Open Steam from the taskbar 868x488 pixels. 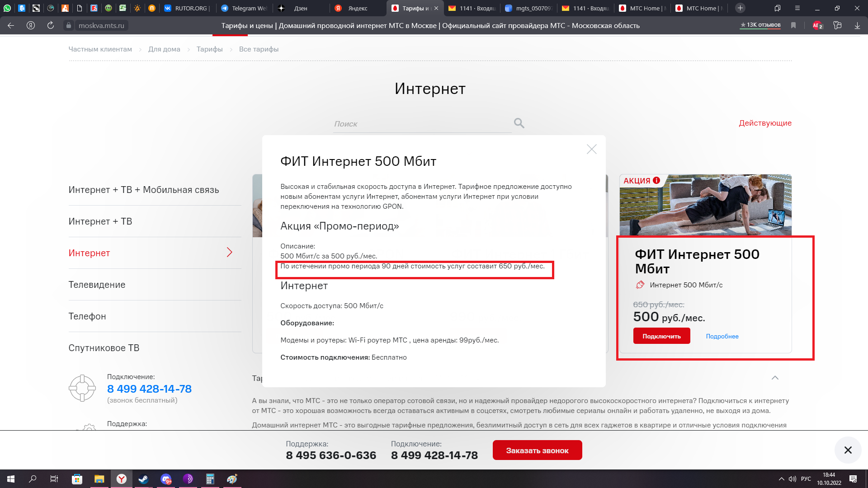click(143, 479)
